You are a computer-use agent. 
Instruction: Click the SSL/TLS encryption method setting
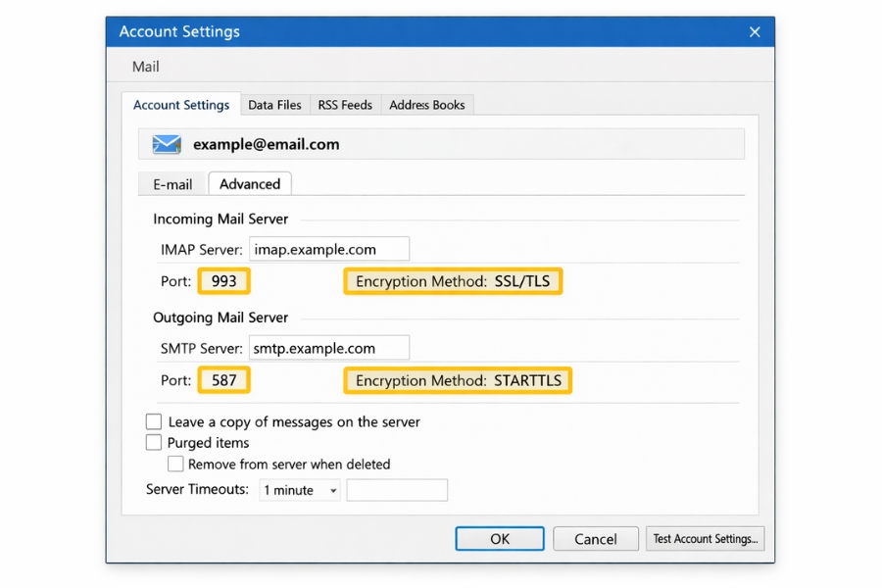453,281
